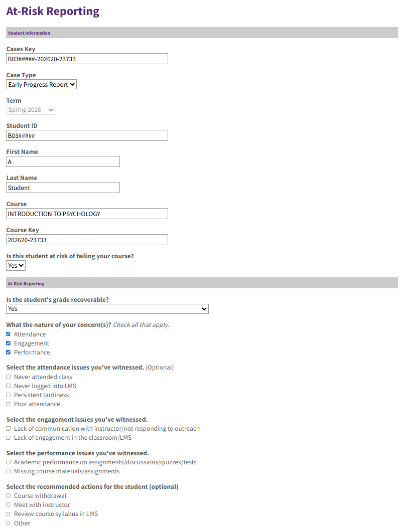The image size is (401, 532).
Task: Choose Meet with instructor option
Action: coord(9,505)
